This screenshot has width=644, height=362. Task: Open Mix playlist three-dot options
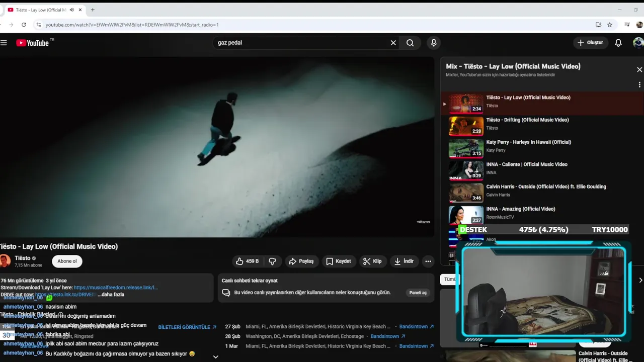click(639, 84)
